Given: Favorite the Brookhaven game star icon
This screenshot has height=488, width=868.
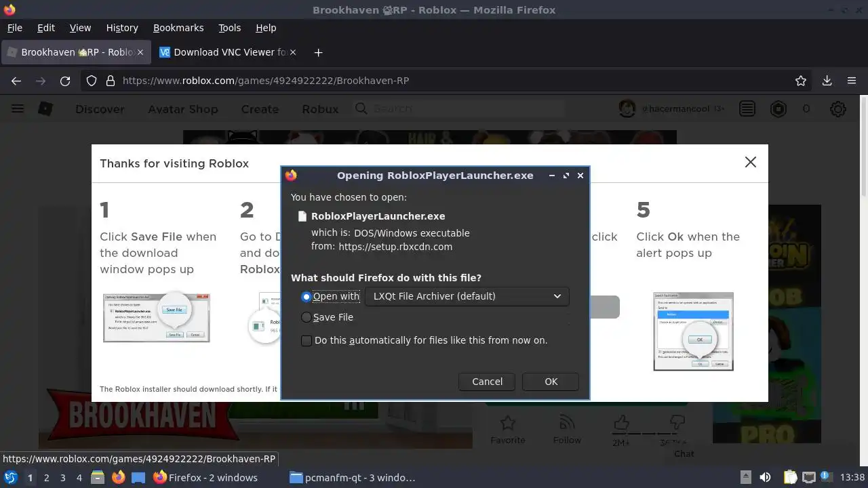Looking at the screenshot, I should [x=508, y=423].
